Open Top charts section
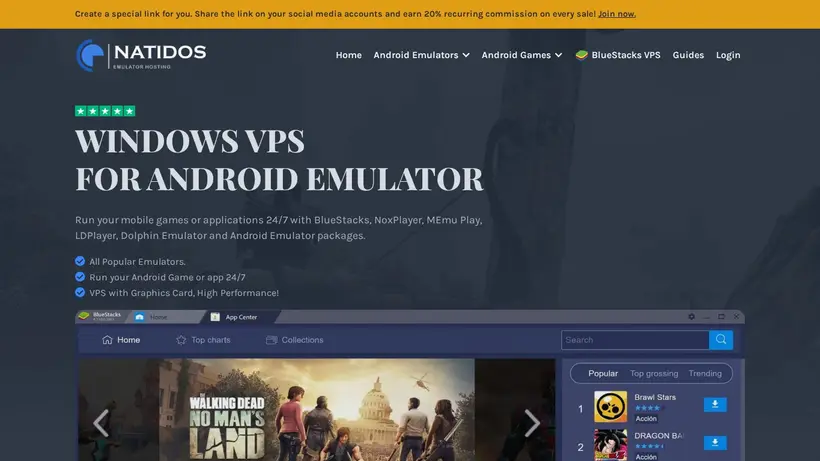Screen dimensions: 820x461 (203, 340)
